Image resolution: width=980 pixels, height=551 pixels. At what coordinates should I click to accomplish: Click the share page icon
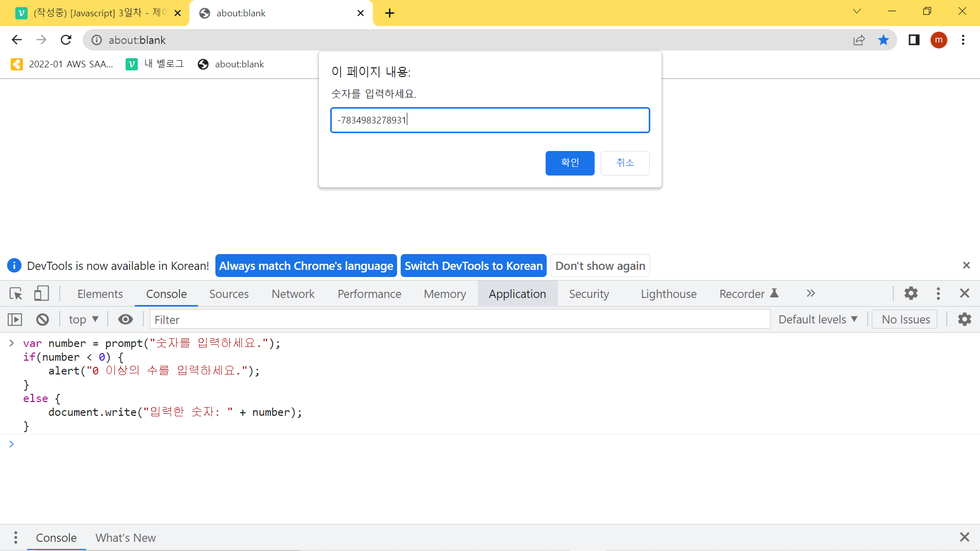(859, 40)
